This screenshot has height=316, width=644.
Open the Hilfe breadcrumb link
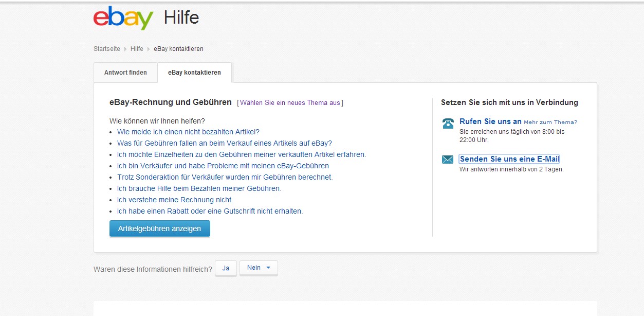[137, 49]
